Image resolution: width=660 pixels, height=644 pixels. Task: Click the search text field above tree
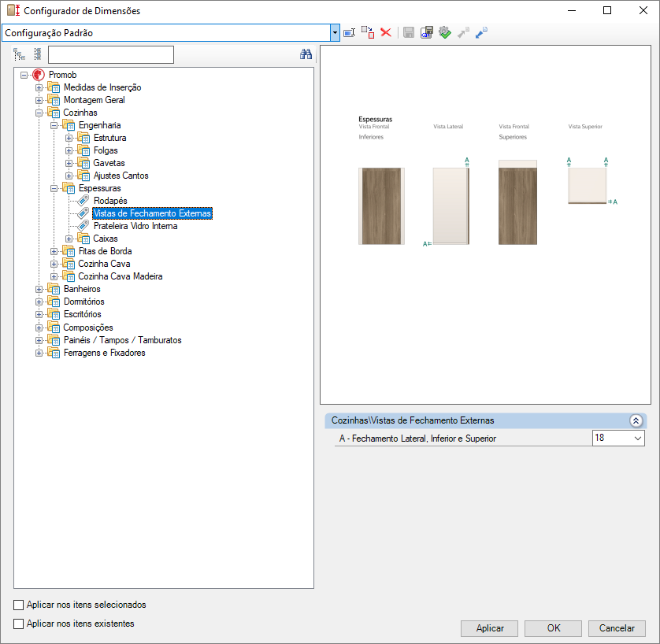110,54
